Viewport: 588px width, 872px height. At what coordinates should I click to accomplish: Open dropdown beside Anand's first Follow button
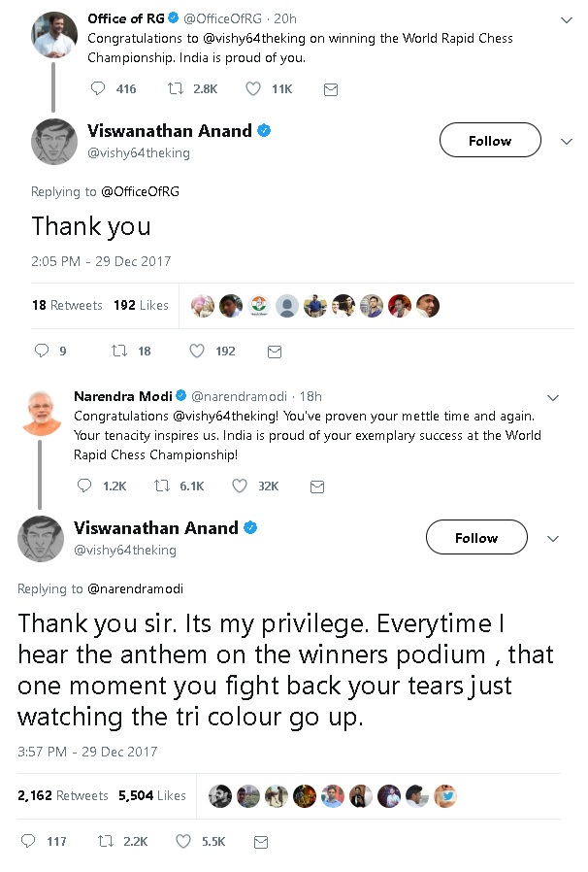[x=567, y=141]
